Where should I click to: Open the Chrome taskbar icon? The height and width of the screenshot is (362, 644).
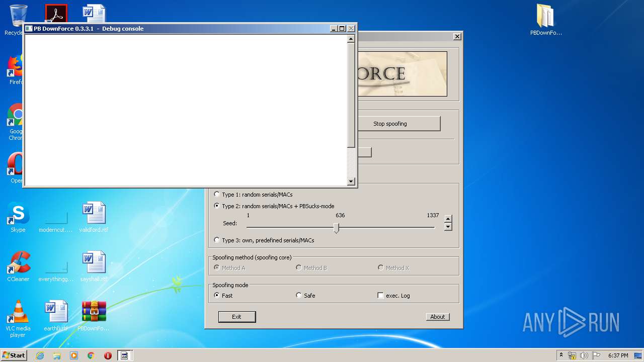pos(91,355)
